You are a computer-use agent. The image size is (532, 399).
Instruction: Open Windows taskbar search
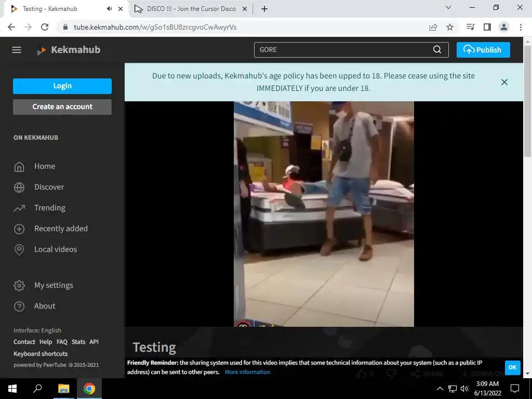[x=37, y=389]
